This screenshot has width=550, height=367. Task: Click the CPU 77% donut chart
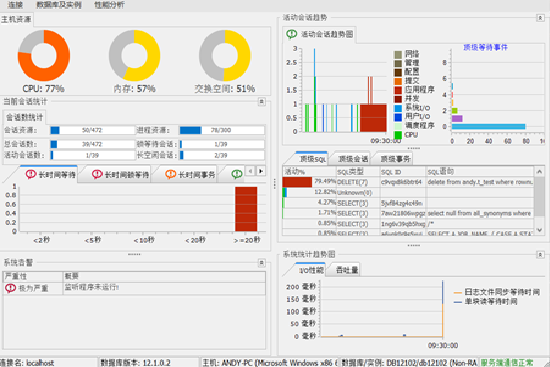tap(44, 55)
